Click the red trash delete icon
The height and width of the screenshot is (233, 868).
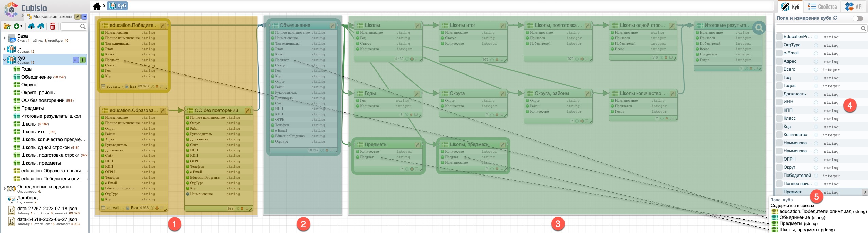click(53, 26)
